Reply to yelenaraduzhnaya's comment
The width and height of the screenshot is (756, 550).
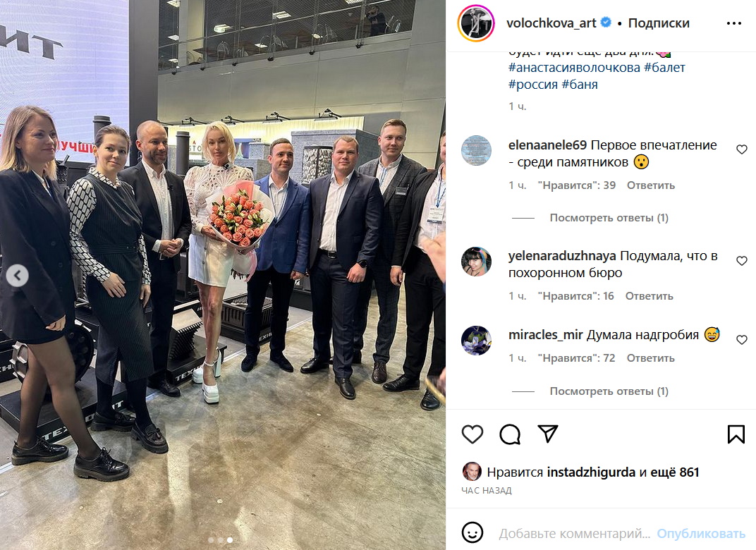pyautogui.click(x=649, y=296)
